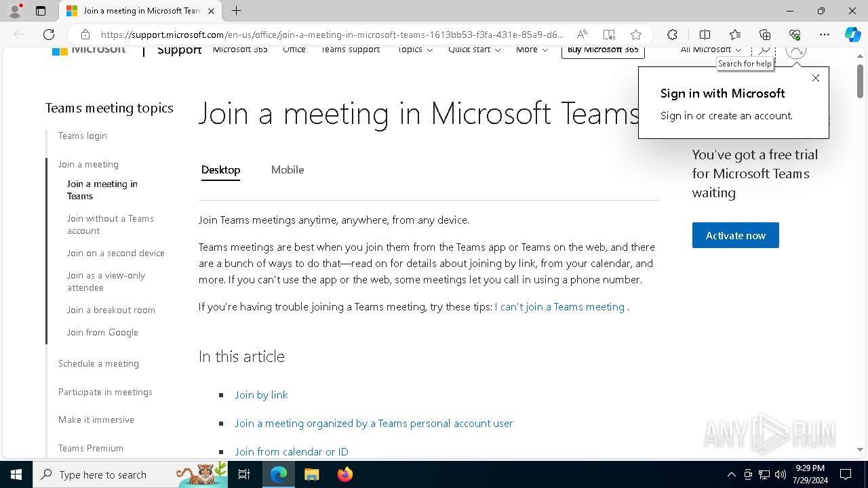Collapse Join a meeting topic
868x488 pixels.
pos(88,164)
